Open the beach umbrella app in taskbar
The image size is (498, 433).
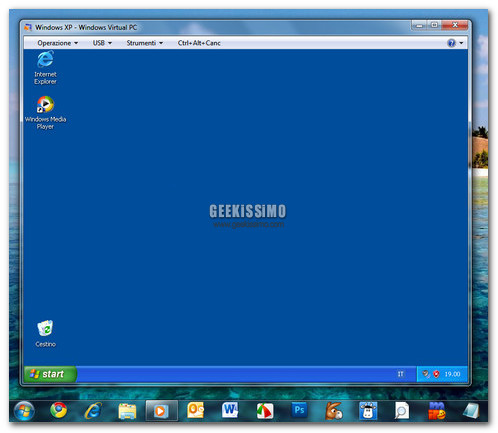pyautogui.click(x=265, y=411)
